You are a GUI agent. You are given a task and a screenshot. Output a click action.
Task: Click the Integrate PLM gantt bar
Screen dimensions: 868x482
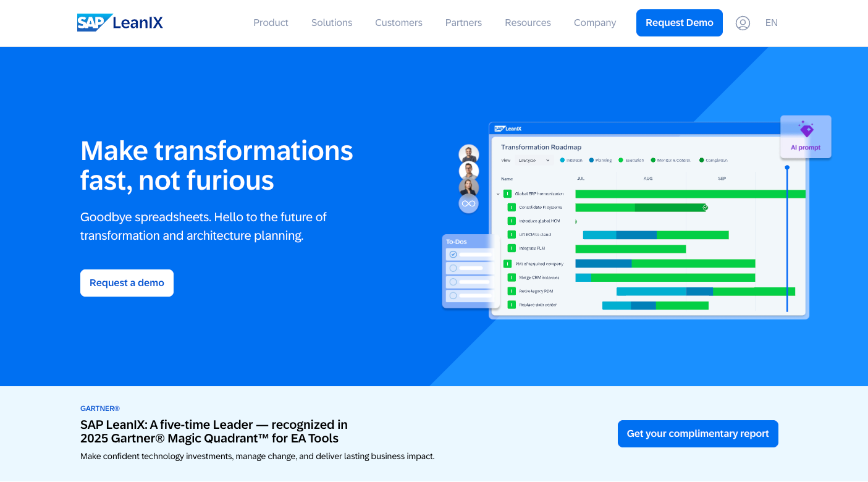631,248
